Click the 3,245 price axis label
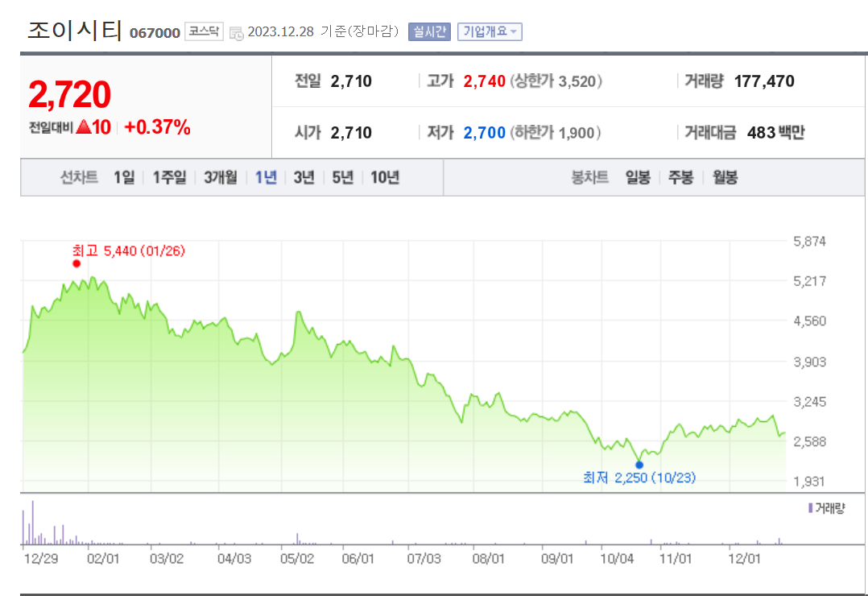868x596 pixels. click(x=809, y=402)
